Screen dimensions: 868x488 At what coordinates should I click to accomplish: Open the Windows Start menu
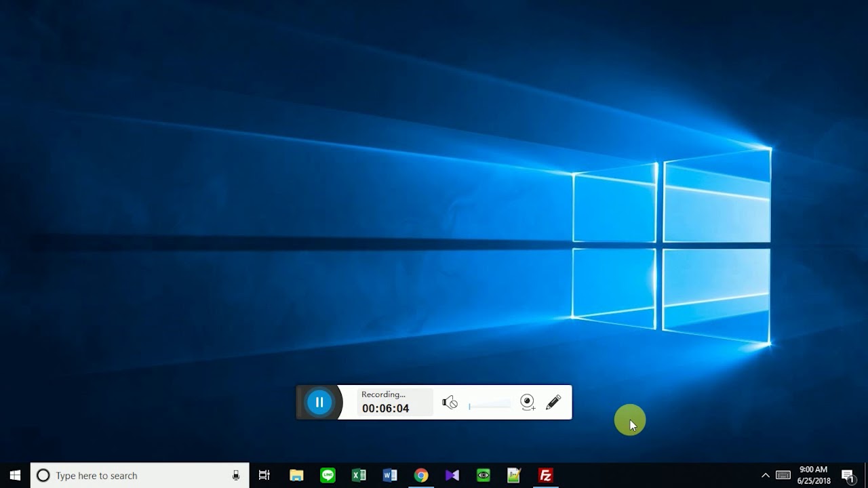point(15,475)
